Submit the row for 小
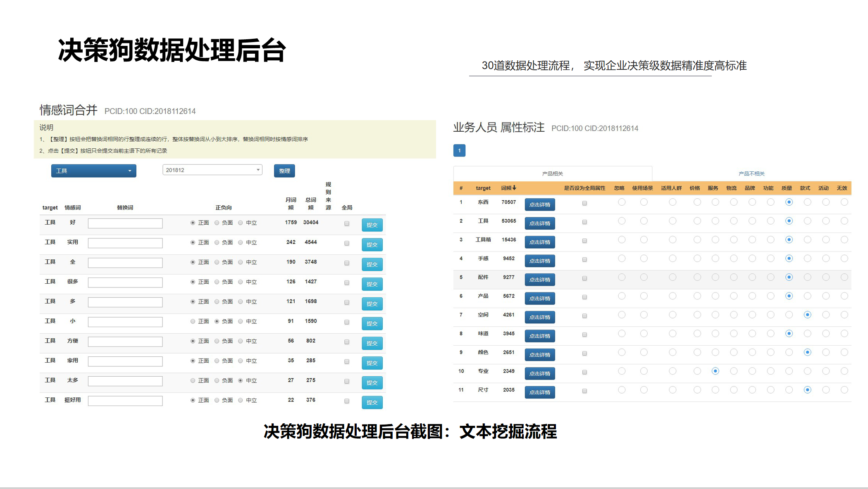 372,323
